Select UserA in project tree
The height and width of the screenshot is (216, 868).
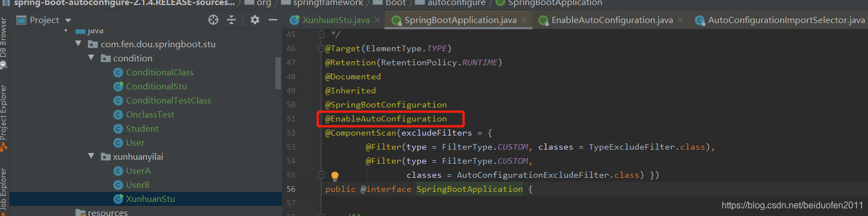pyautogui.click(x=138, y=171)
